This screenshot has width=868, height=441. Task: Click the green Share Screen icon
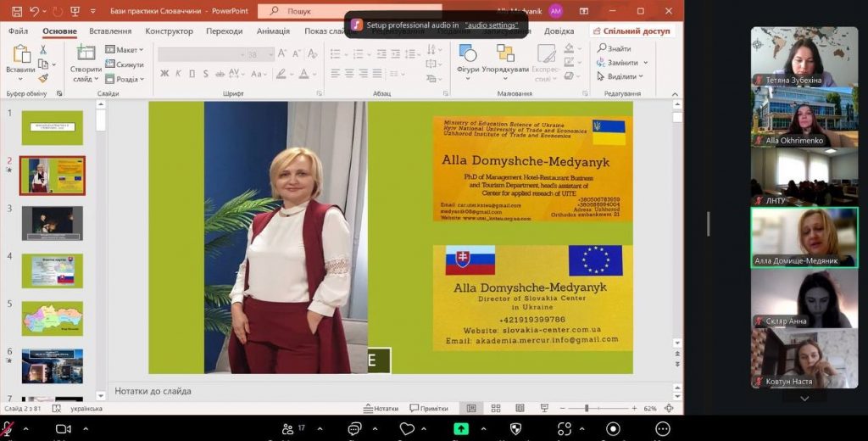pyautogui.click(x=461, y=429)
